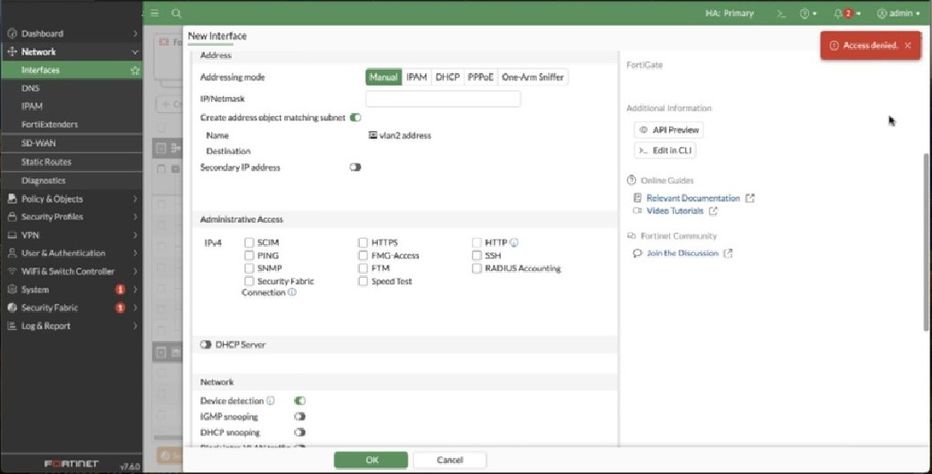Click the Cancel button
The image size is (932, 474).
(x=450, y=460)
